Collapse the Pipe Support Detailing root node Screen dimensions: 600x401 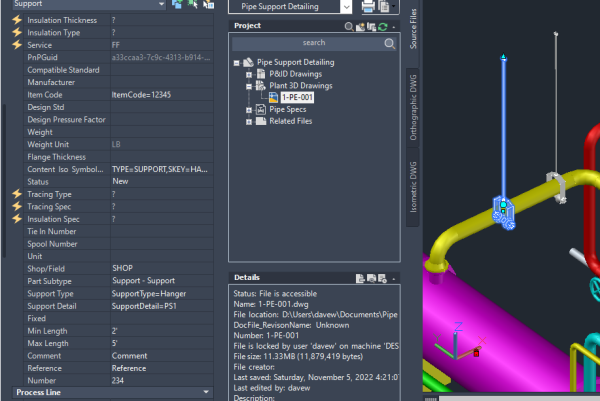coord(236,63)
